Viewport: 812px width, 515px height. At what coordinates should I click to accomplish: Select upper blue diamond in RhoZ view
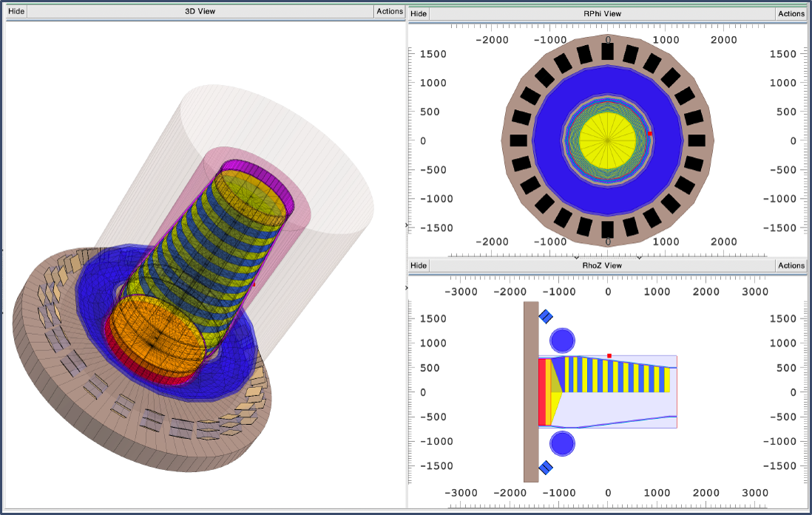[546, 316]
